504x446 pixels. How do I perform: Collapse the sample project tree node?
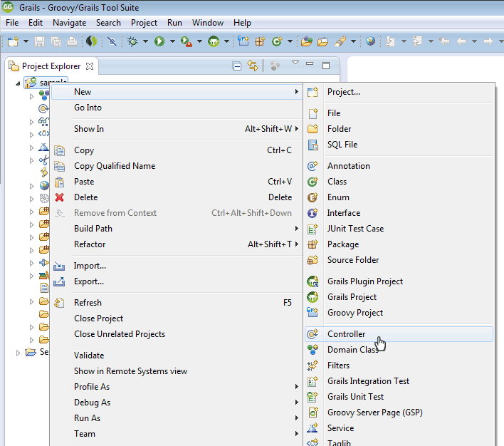click(18, 83)
